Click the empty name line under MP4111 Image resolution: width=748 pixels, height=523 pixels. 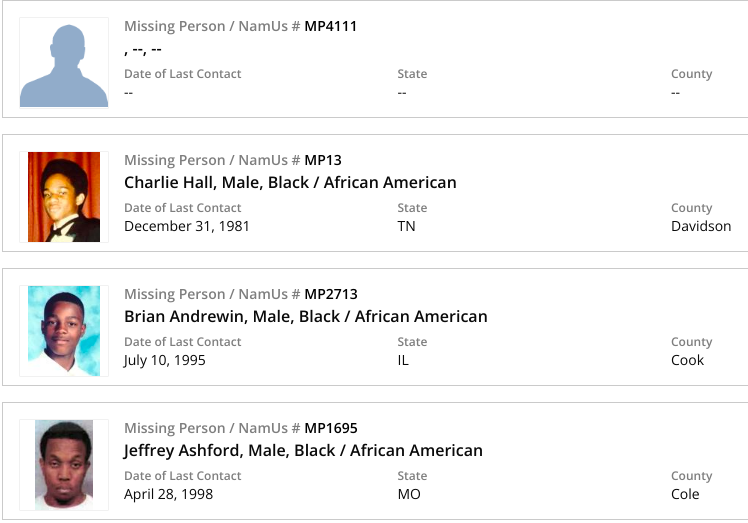(143, 49)
